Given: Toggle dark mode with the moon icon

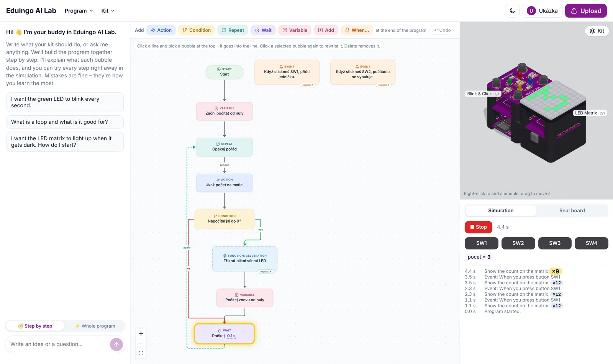Looking at the screenshot, I should pos(512,11).
